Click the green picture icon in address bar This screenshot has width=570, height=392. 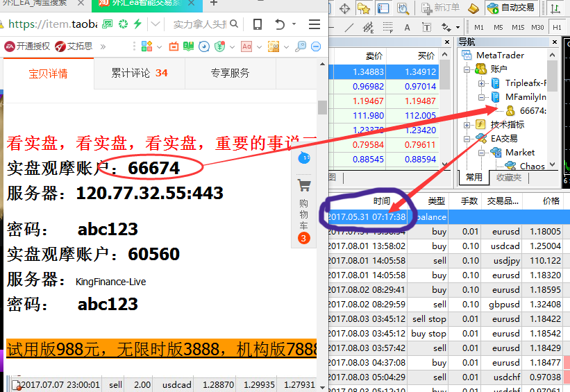coord(107,24)
